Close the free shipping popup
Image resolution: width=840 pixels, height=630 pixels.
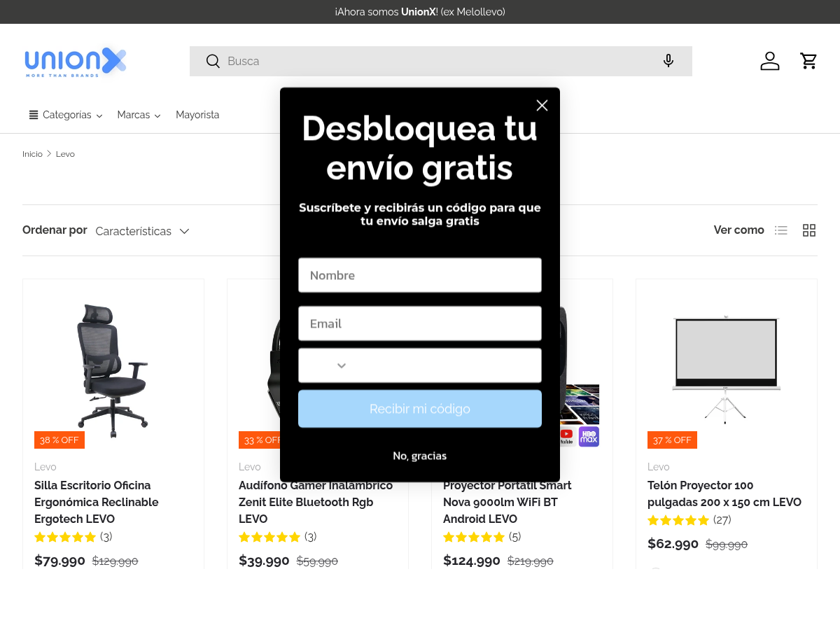click(542, 105)
